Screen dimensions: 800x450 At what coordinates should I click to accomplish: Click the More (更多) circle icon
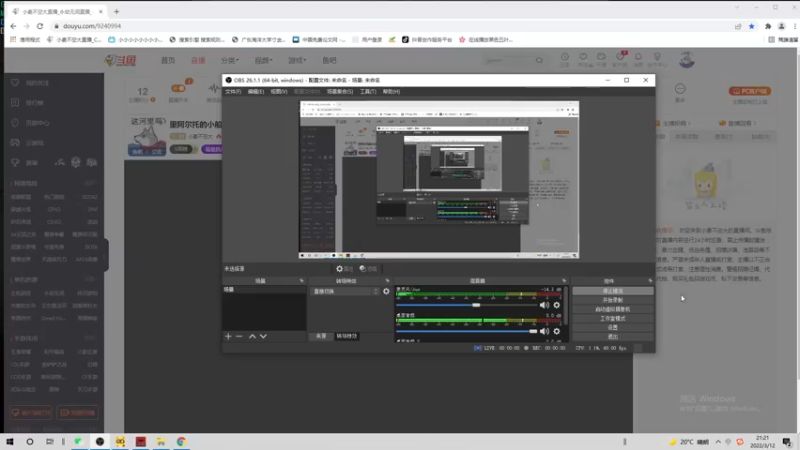point(680,89)
